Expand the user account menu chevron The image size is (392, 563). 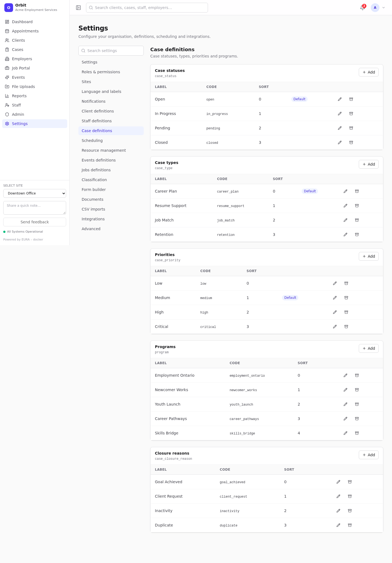(384, 8)
